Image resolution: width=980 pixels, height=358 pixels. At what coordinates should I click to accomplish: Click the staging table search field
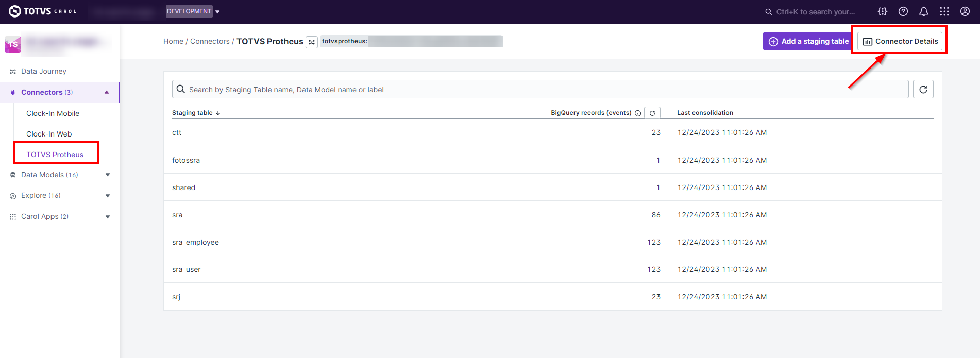coord(541,90)
